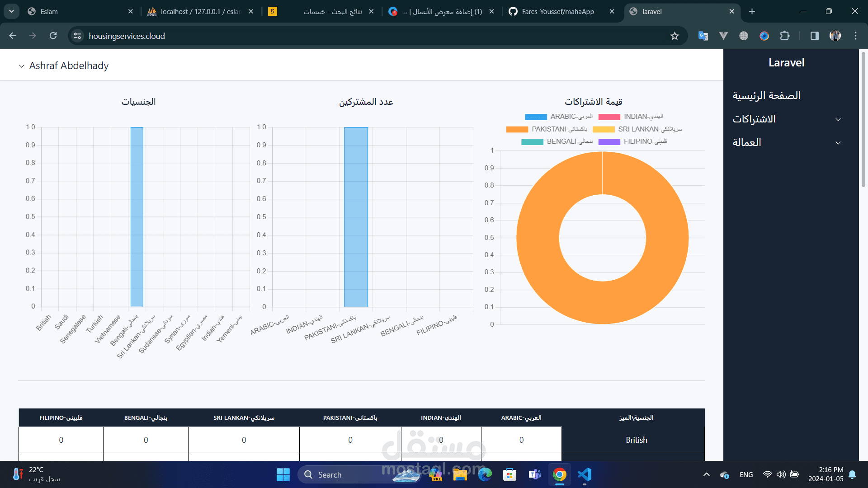Open the notifications bell in taskbar
Viewport: 868px width, 488px height.
tap(852, 474)
